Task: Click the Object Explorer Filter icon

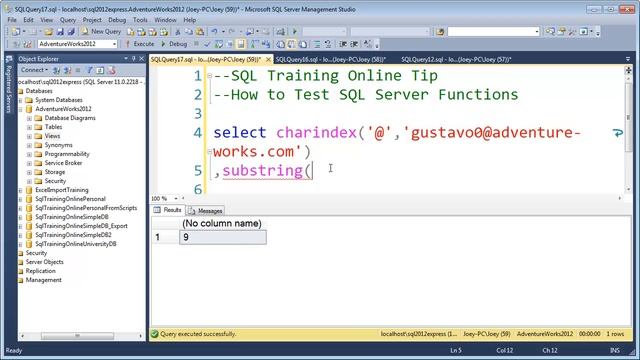Action: click(x=89, y=70)
